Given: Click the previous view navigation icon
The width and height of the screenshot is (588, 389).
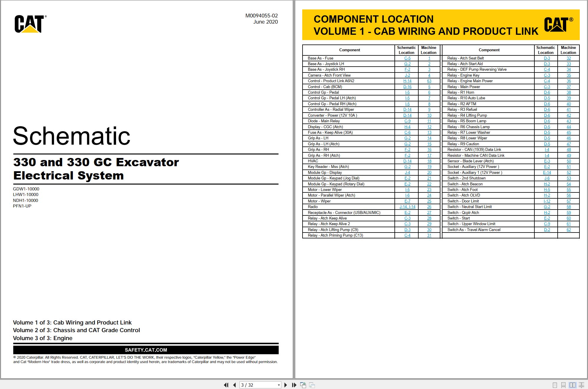Looking at the screenshot, I should (303, 385).
